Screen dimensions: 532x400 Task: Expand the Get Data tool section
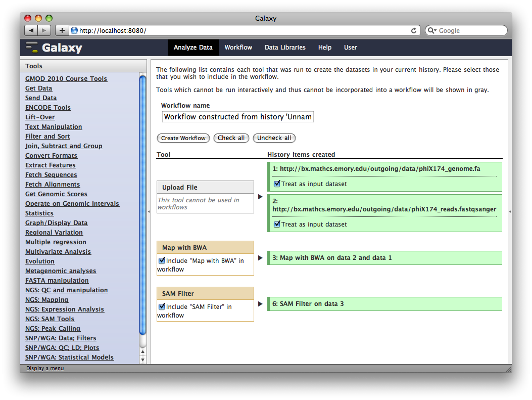pyautogui.click(x=39, y=88)
